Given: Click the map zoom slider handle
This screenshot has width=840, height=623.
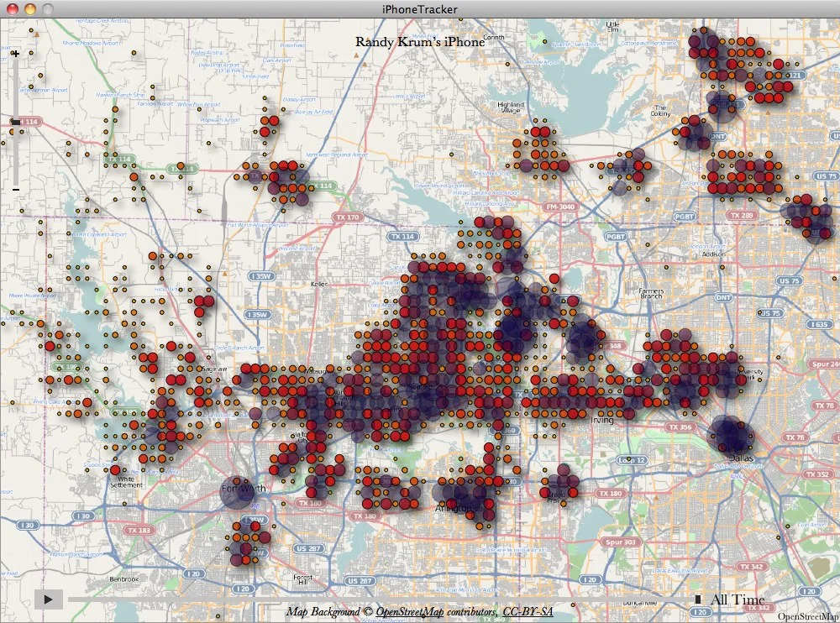Looking at the screenshot, I should pos(16,123).
